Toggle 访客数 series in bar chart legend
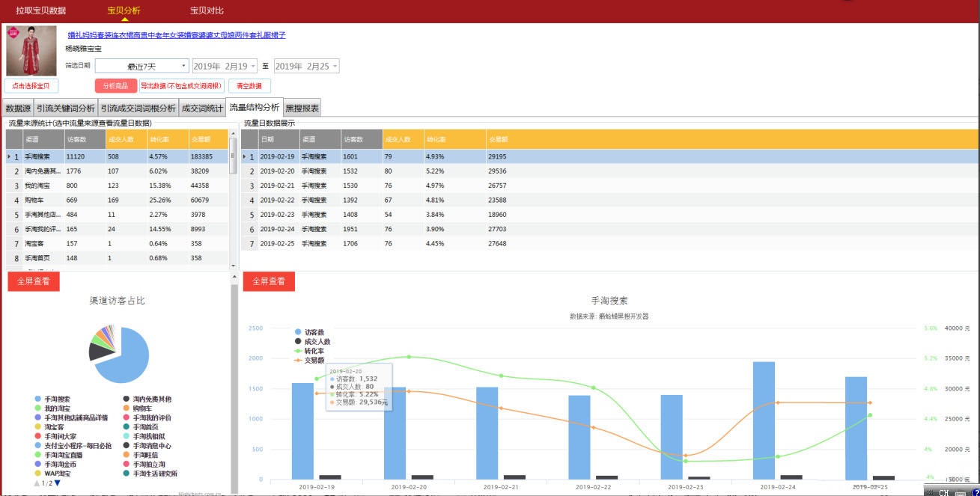 point(310,332)
